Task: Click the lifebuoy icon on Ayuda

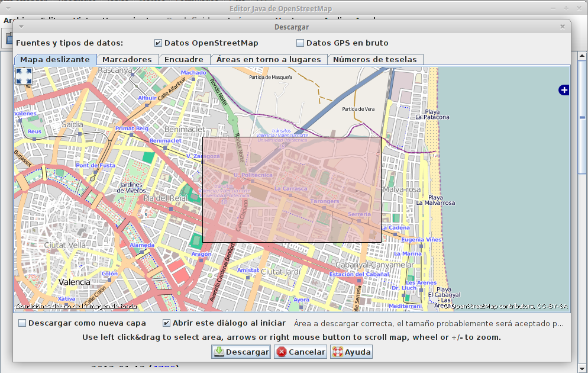Action: 337,352
